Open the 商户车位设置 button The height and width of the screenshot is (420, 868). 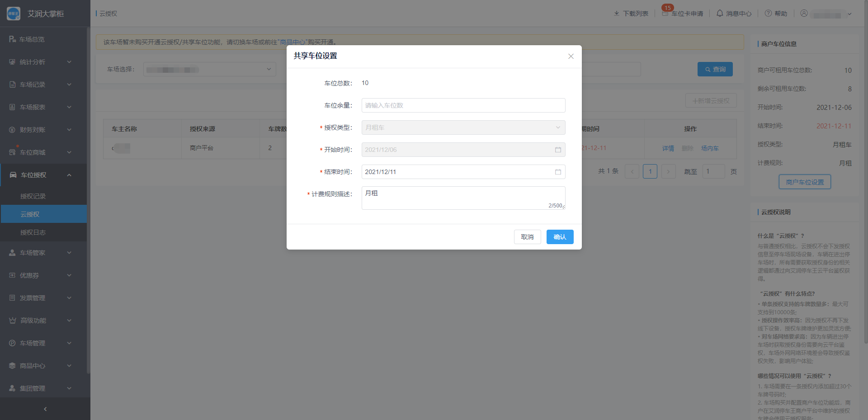pos(805,182)
